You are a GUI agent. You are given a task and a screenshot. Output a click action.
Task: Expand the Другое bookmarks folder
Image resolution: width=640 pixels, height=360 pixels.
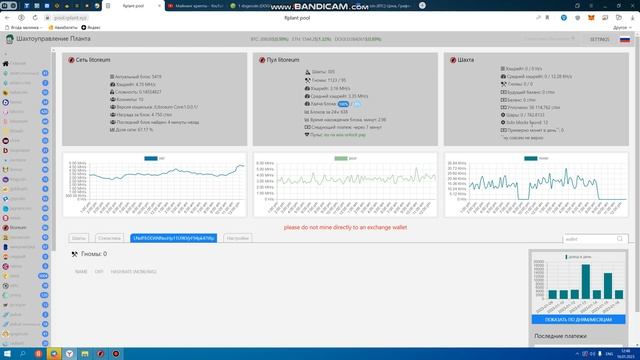(x=622, y=27)
